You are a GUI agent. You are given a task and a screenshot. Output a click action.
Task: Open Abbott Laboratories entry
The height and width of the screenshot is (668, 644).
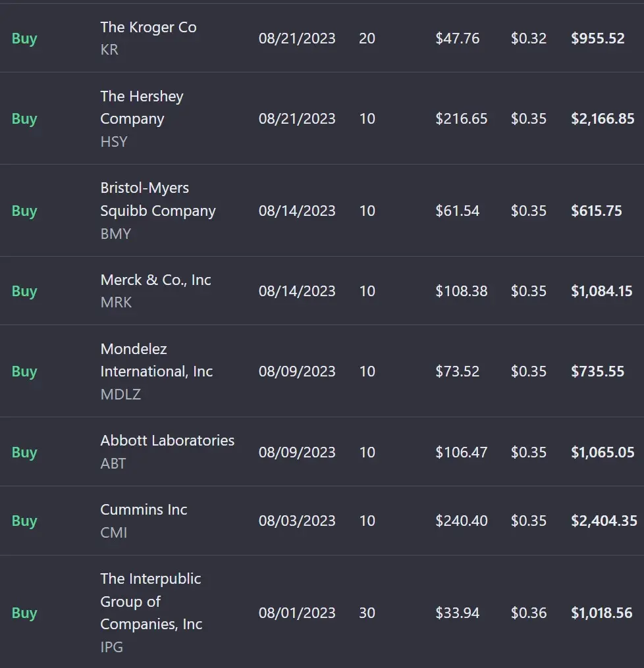coord(167,440)
